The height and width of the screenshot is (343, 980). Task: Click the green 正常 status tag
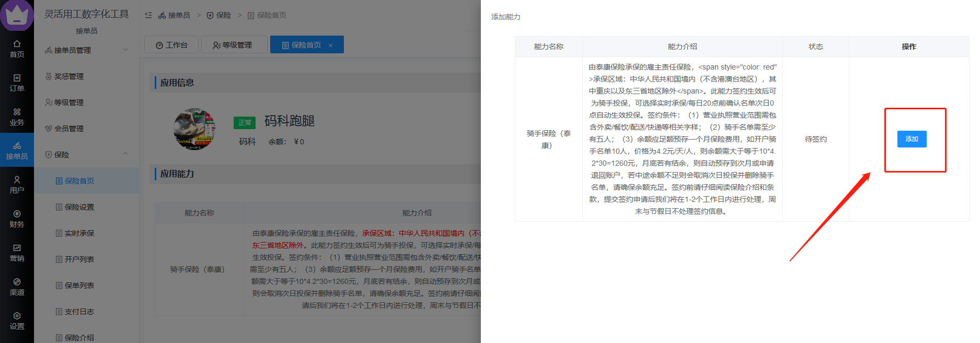(x=245, y=122)
